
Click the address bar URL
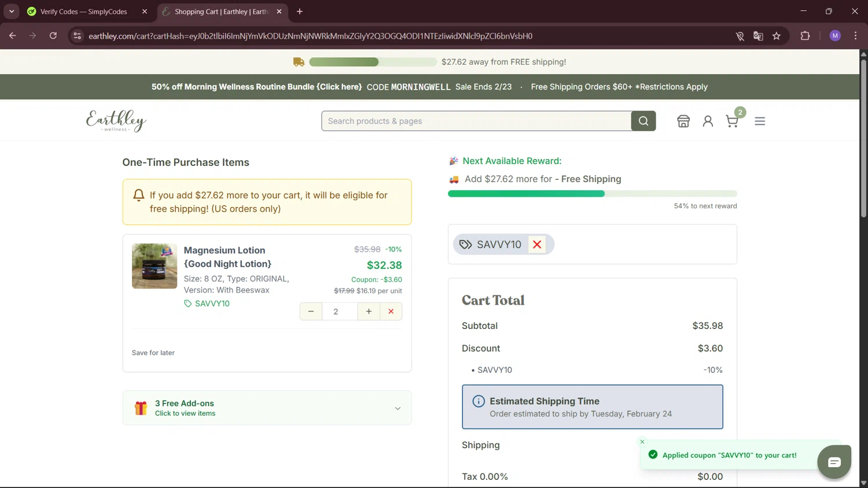310,36
